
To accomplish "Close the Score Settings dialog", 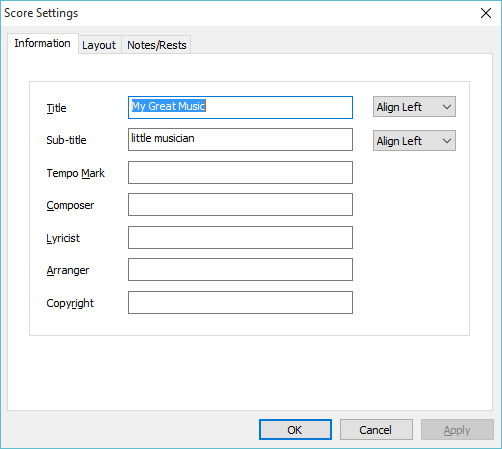I will pos(486,13).
